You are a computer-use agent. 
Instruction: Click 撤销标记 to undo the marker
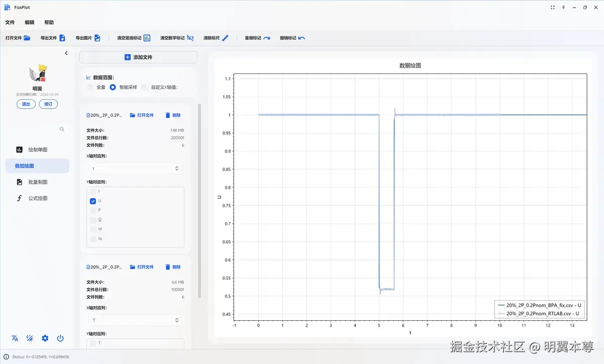tap(292, 38)
